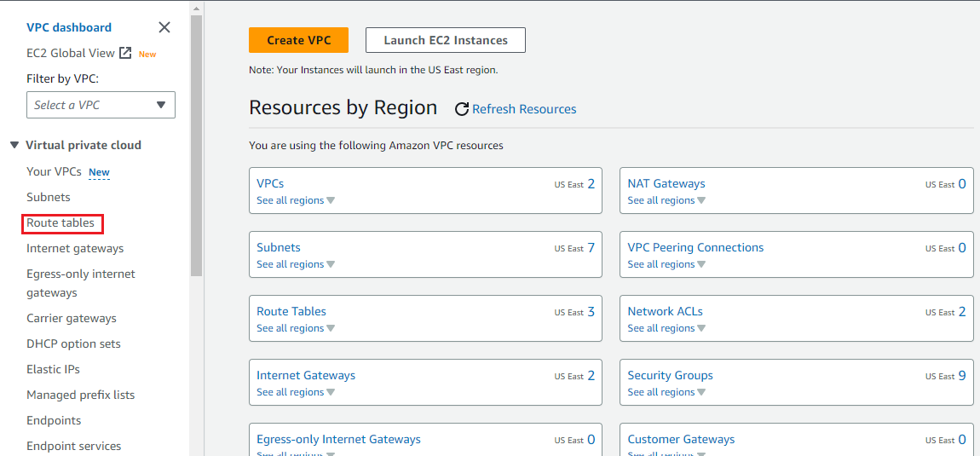Click the Create VPC button
980x456 pixels.
[x=299, y=40]
